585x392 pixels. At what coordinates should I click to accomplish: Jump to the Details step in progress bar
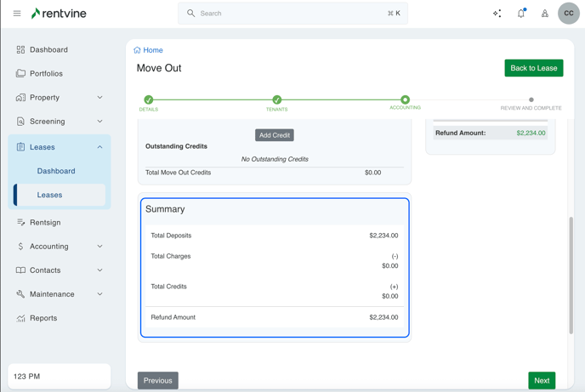click(x=149, y=100)
